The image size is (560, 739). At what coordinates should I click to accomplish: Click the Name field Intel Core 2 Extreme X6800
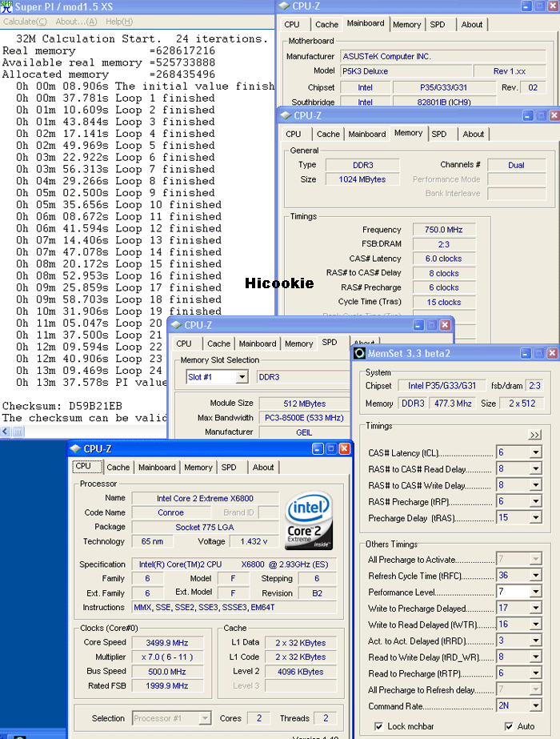pyautogui.click(x=206, y=498)
